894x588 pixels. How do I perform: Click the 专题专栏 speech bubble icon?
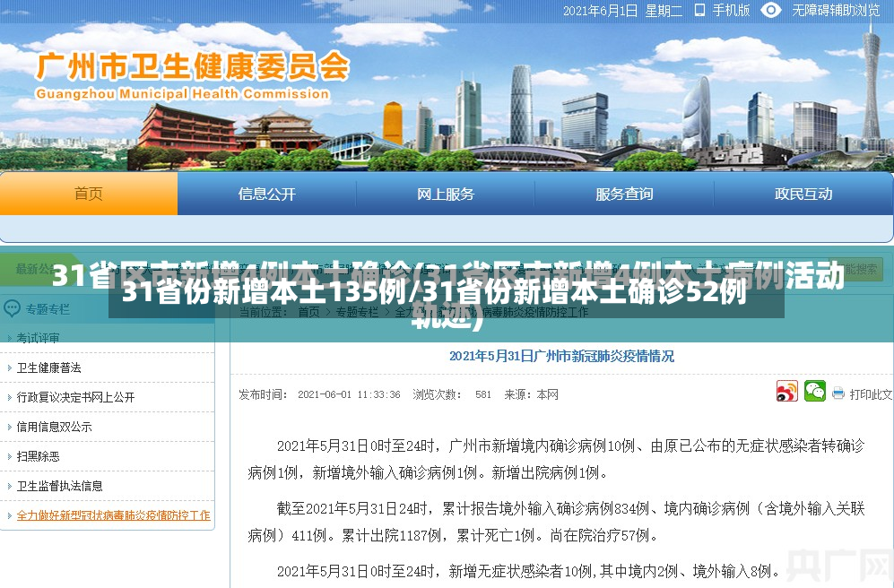click(x=12, y=309)
